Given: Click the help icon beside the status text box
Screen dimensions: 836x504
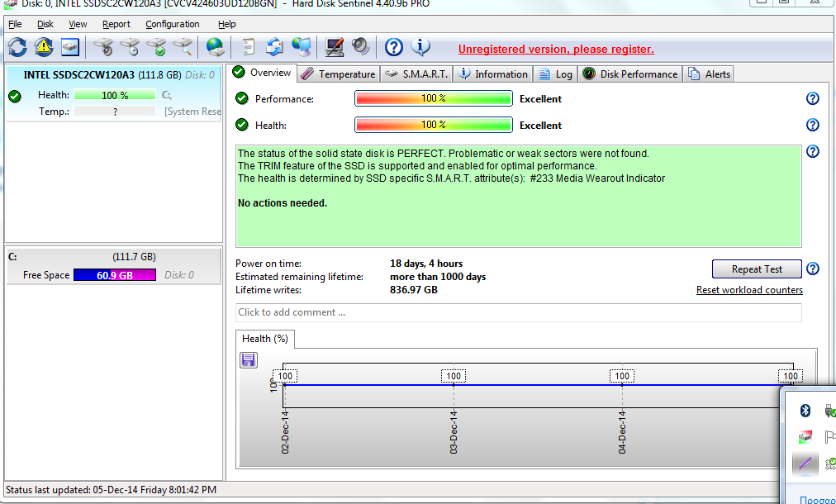Looking at the screenshot, I should [813, 151].
